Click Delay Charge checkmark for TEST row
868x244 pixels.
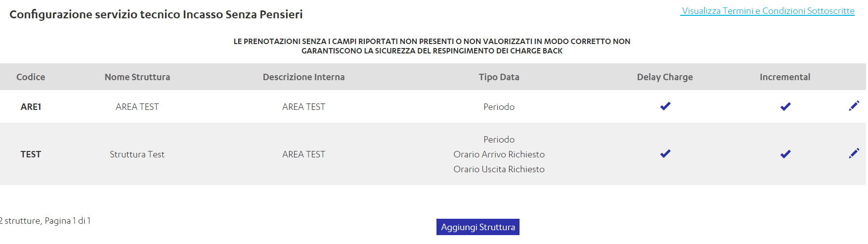point(665,153)
